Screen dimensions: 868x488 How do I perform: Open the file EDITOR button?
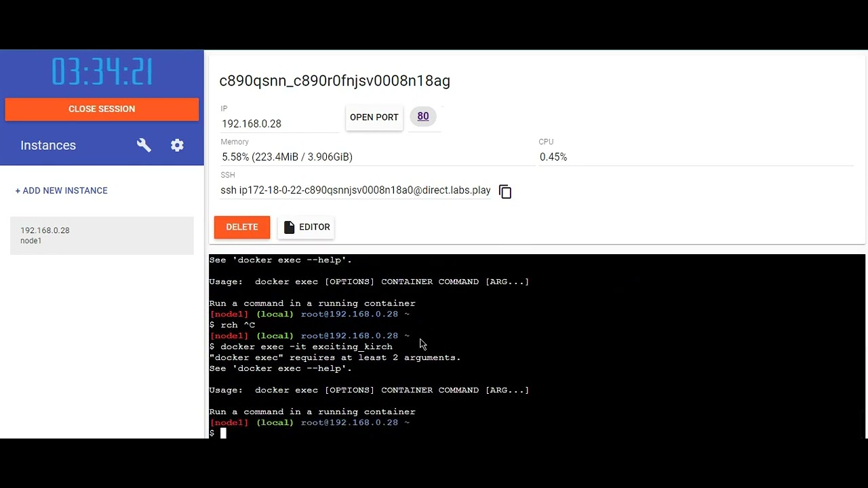coord(307,227)
